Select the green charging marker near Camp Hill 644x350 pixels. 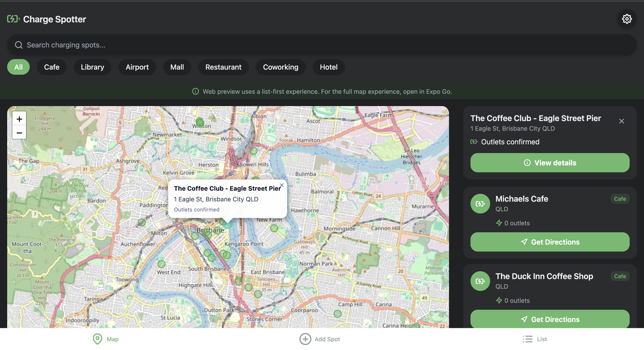click(x=337, y=313)
